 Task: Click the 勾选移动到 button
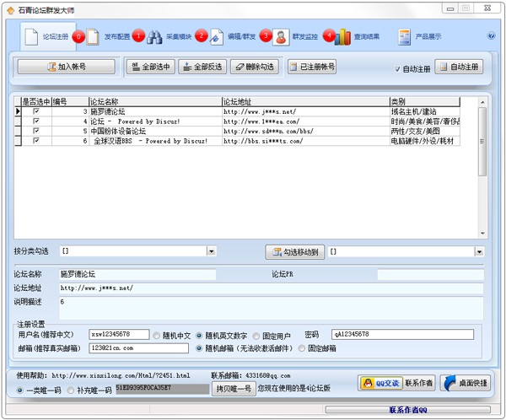[295, 252]
